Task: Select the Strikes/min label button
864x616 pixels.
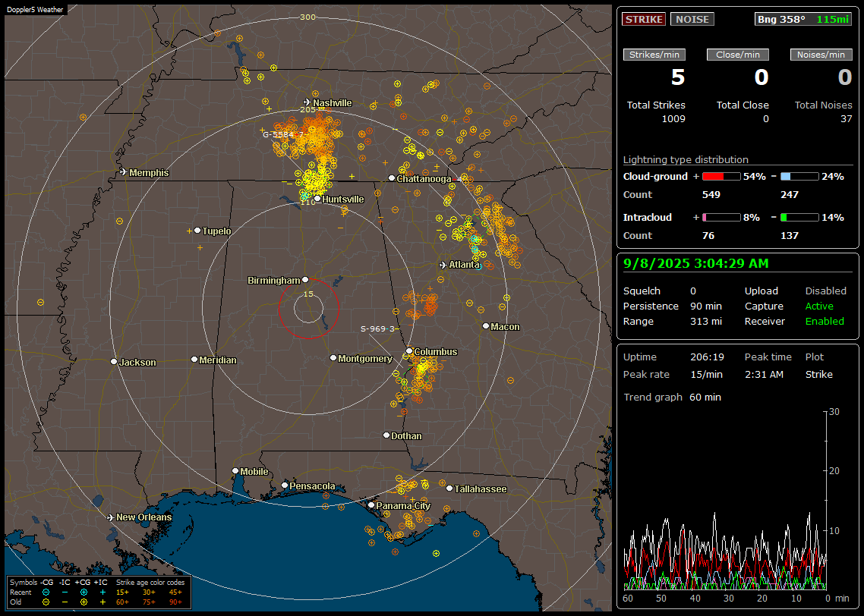Action: click(654, 55)
